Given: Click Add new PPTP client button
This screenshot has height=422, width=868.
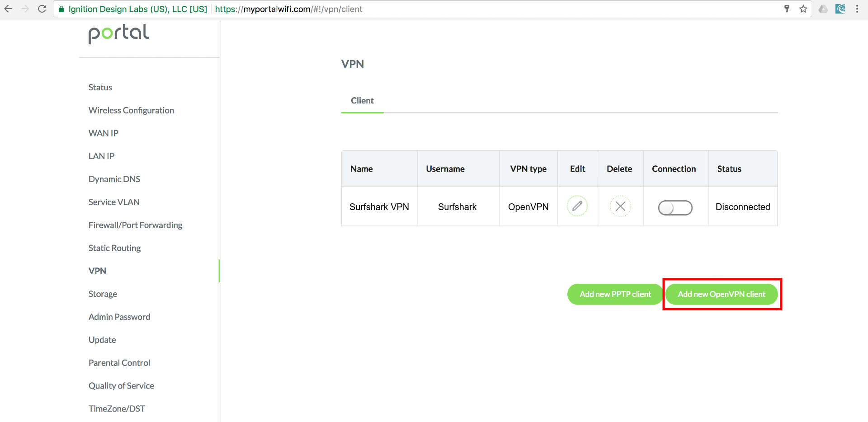Looking at the screenshot, I should pyautogui.click(x=615, y=294).
